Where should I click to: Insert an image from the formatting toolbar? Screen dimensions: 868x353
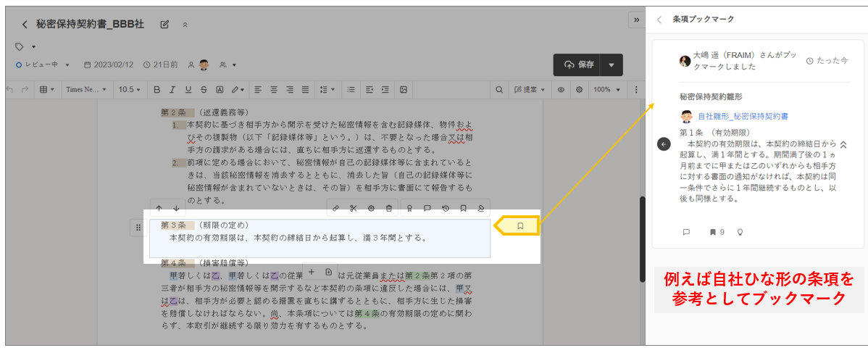coord(404,90)
